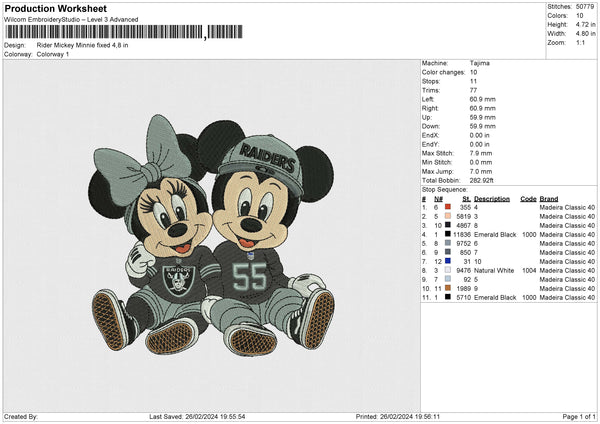Screen dimensions: 600x424
Task: Click the 'Code' column header
Action: (x=528, y=199)
